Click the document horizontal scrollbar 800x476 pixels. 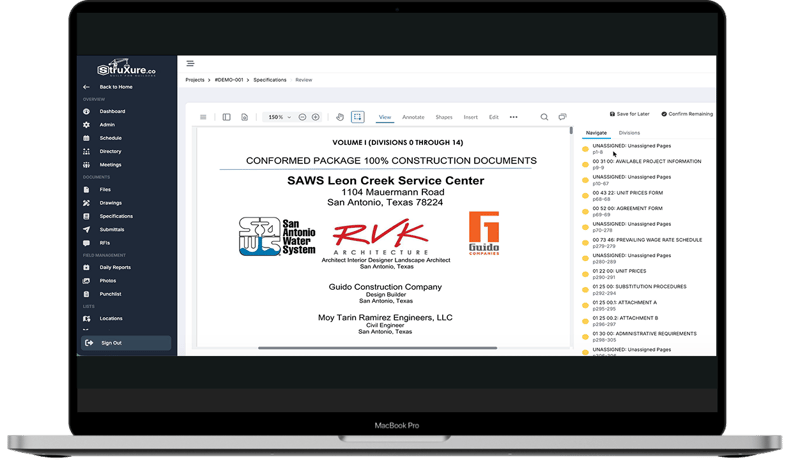tap(378, 348)
